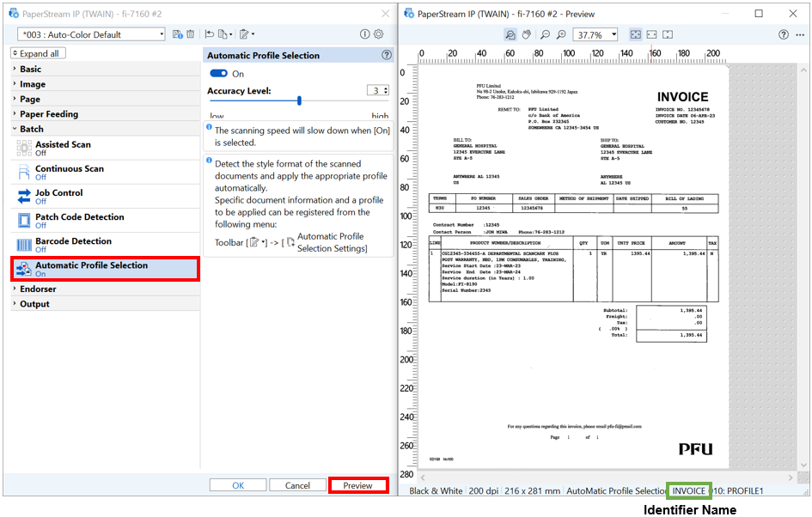Open the dropdown arrow next to pencil icon

[253, 34]
